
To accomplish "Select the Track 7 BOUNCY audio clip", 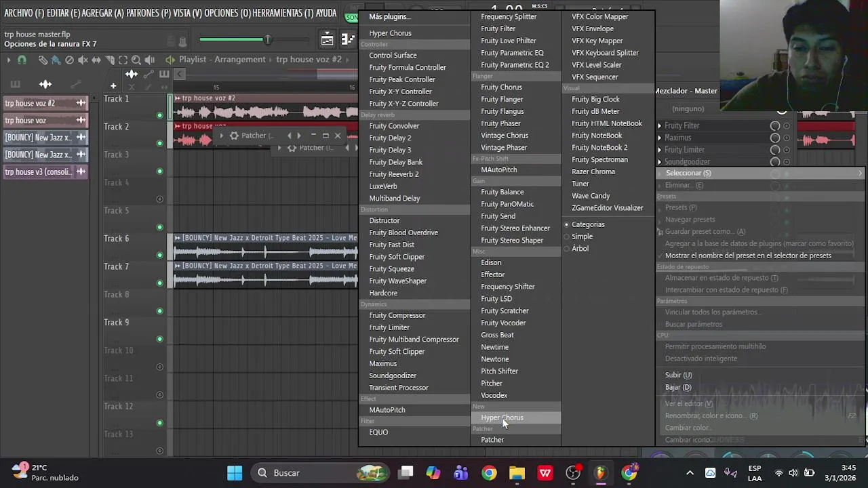I will click(x=265, y=274).
